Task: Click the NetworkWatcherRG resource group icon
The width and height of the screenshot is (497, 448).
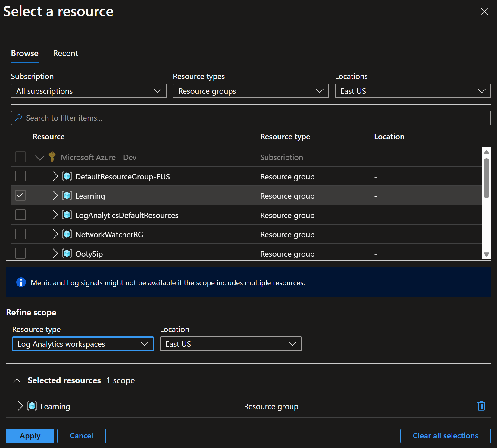Action: (67, 234)
